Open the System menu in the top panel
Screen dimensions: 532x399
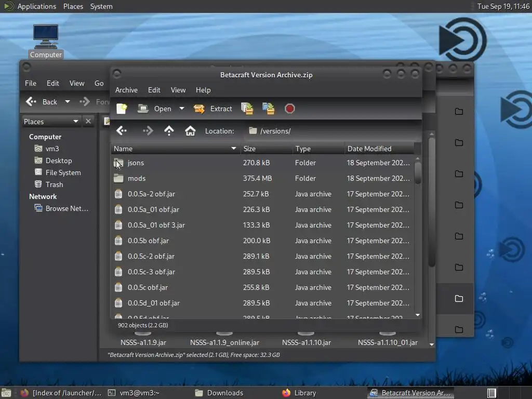point(101,6)
